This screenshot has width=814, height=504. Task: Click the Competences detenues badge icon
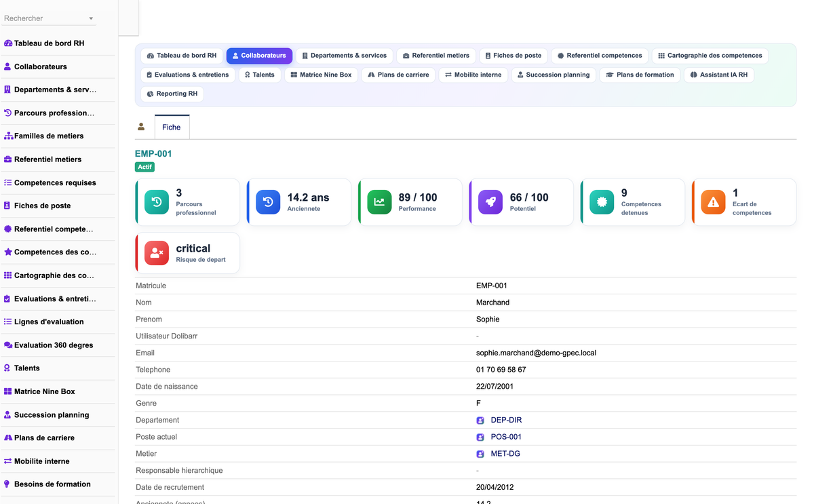[602, 202]
